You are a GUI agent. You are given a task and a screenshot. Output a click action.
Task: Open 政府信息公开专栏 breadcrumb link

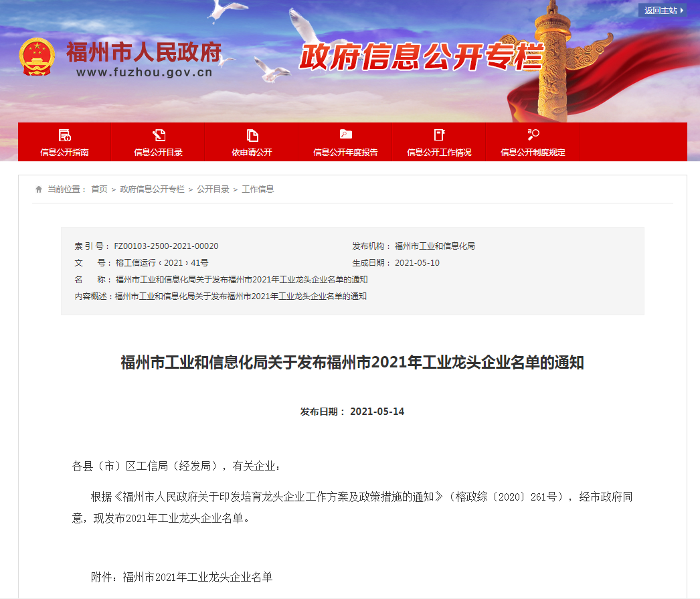(x=152, y=189)
